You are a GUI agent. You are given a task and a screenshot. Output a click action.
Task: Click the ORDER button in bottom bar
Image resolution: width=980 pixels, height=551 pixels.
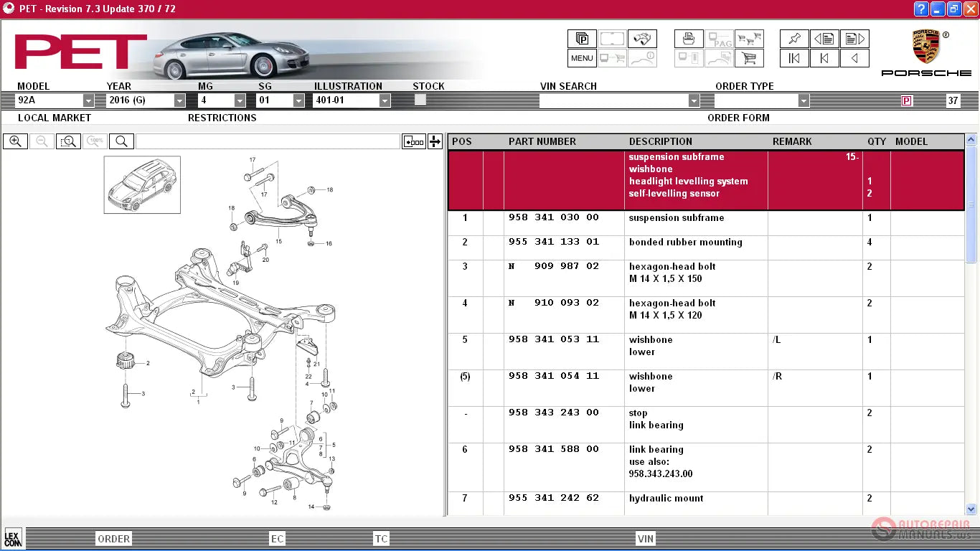113,539
